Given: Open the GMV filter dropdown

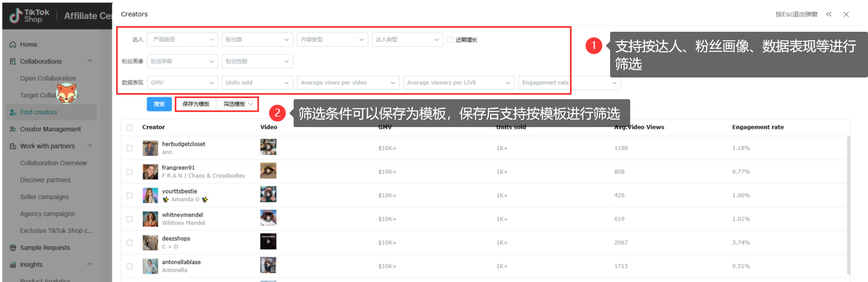Looking at the screenshot, I should click(183, 82).
